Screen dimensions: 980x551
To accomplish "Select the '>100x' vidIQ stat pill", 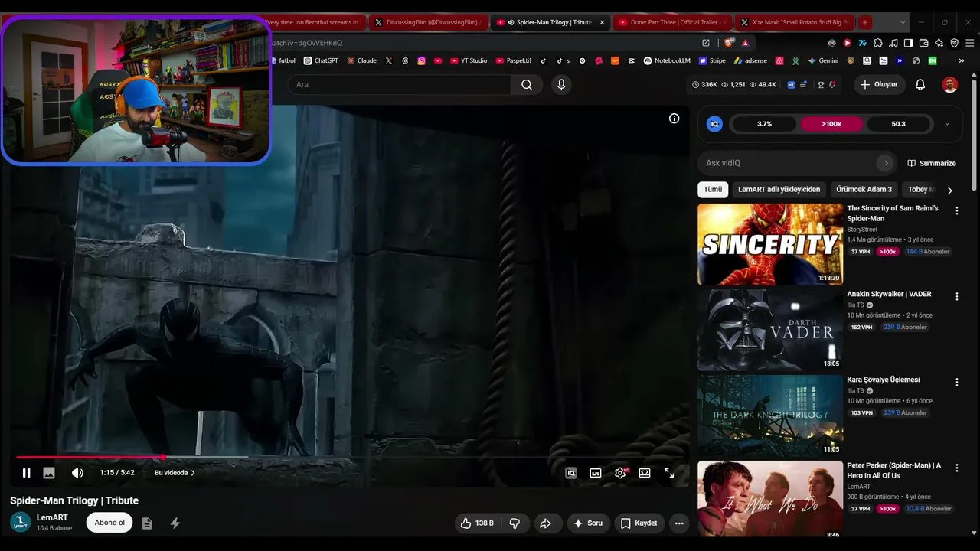I will 831,124.
